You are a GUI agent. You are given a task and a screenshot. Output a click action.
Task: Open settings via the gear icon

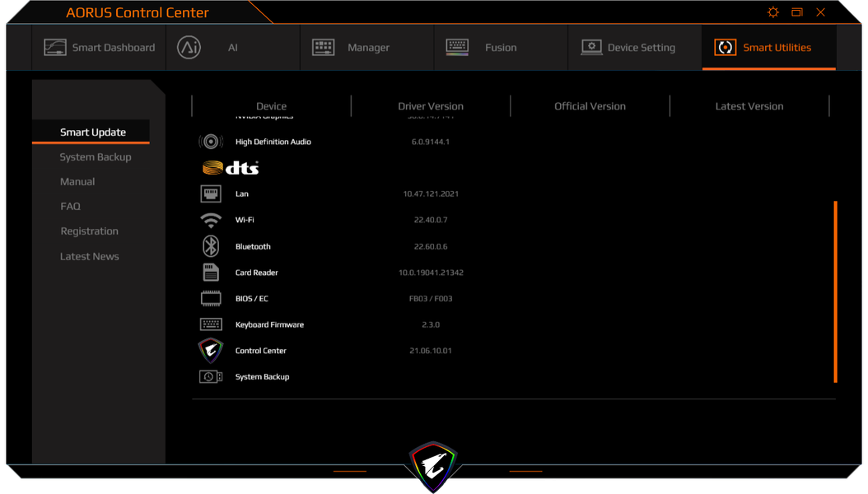click(x=773, y=12)
